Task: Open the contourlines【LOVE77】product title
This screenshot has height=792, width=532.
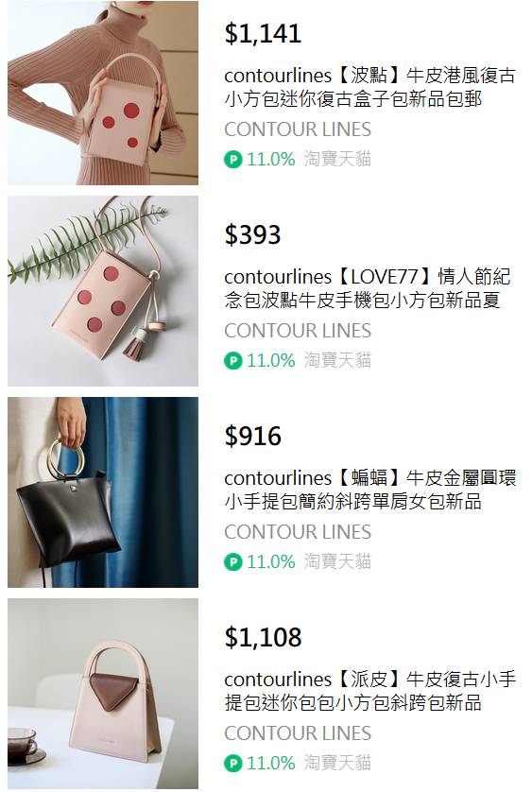Action: (368, 288)
